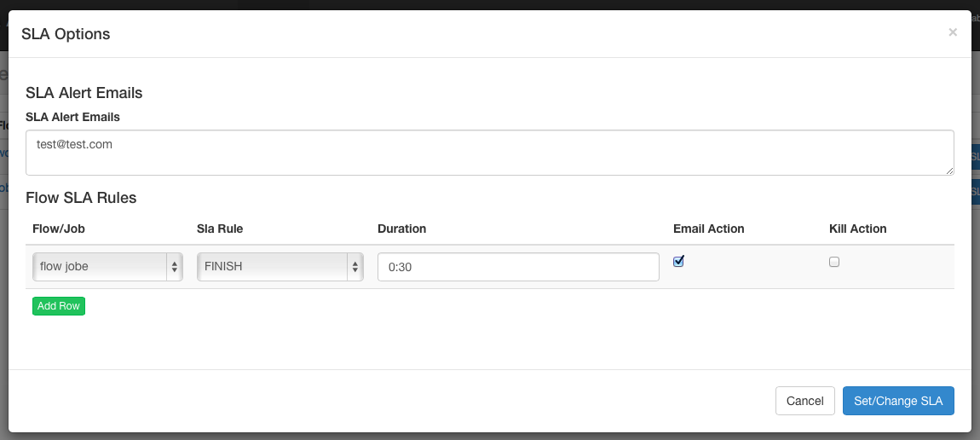Open the Flow/Job dropdown showing flow jobe

(107, 266)
